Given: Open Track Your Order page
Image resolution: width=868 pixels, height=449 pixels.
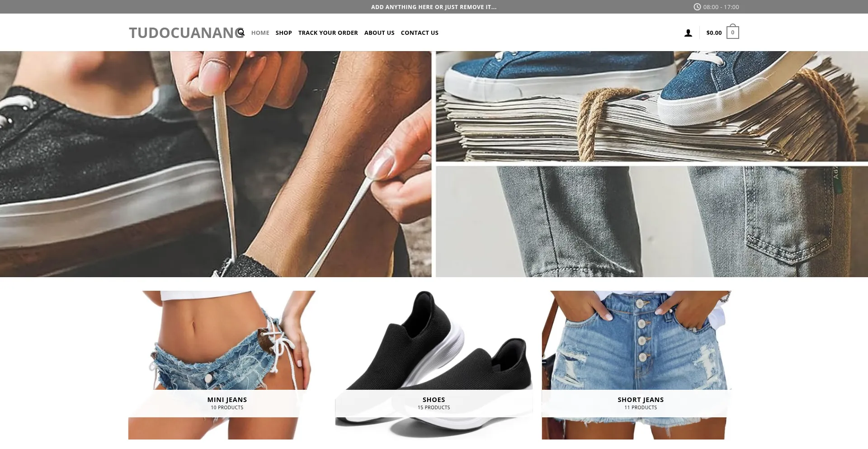Looking at the screenshot, I should 328,33.
